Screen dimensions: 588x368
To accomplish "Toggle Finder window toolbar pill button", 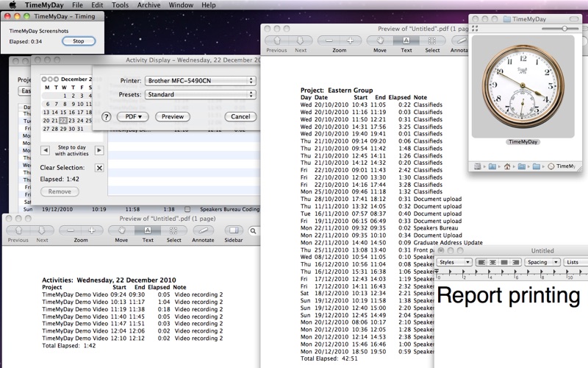I will pos(574,19).
